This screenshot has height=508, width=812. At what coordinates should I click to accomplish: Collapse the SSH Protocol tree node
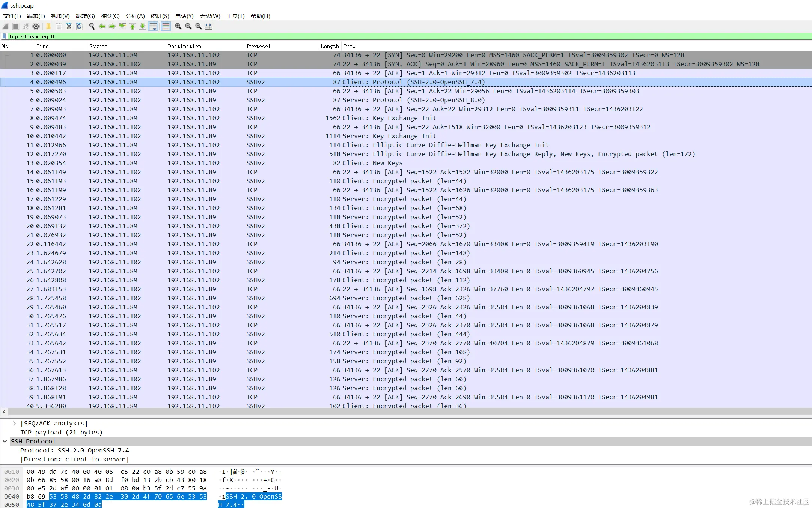pos(5,441)
